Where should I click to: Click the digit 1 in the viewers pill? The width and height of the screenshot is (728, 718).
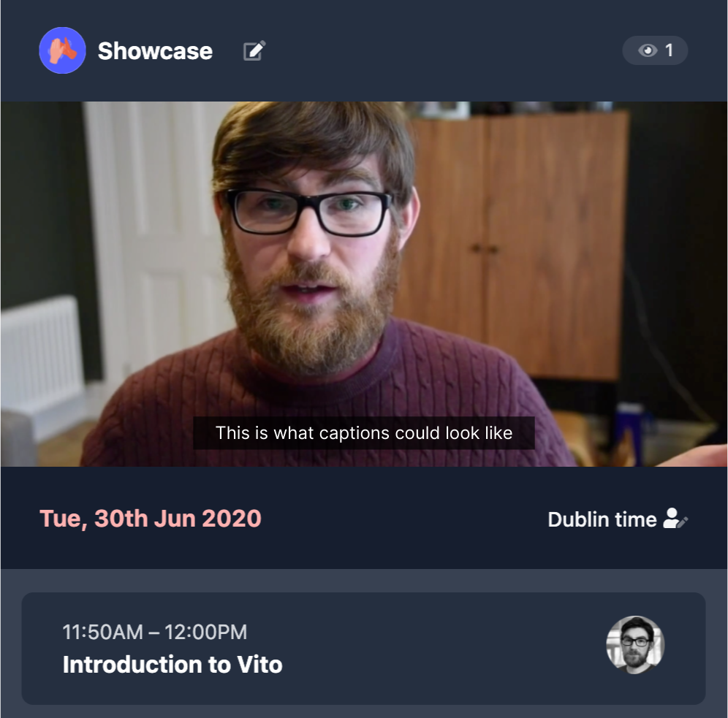(x=669, y=50)
